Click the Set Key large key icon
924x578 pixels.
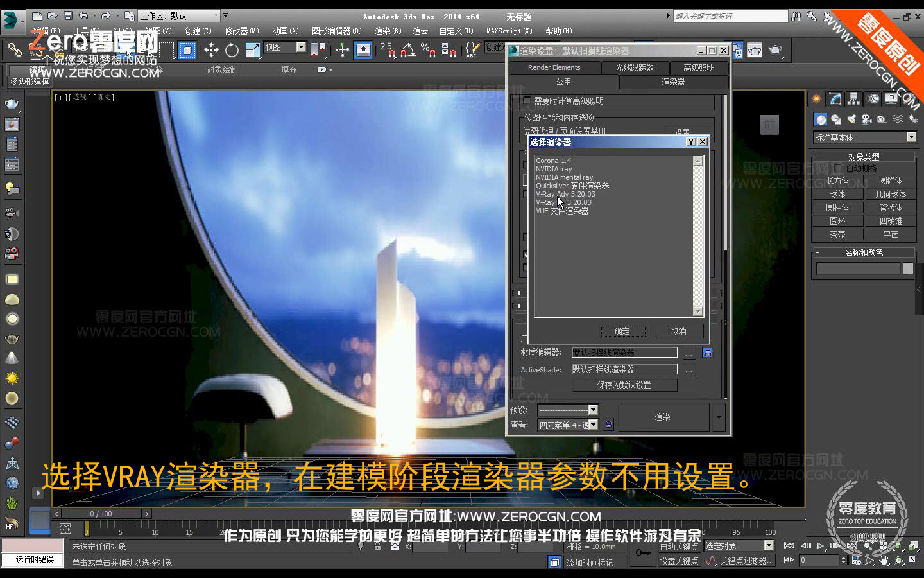[x=644, y=552]
